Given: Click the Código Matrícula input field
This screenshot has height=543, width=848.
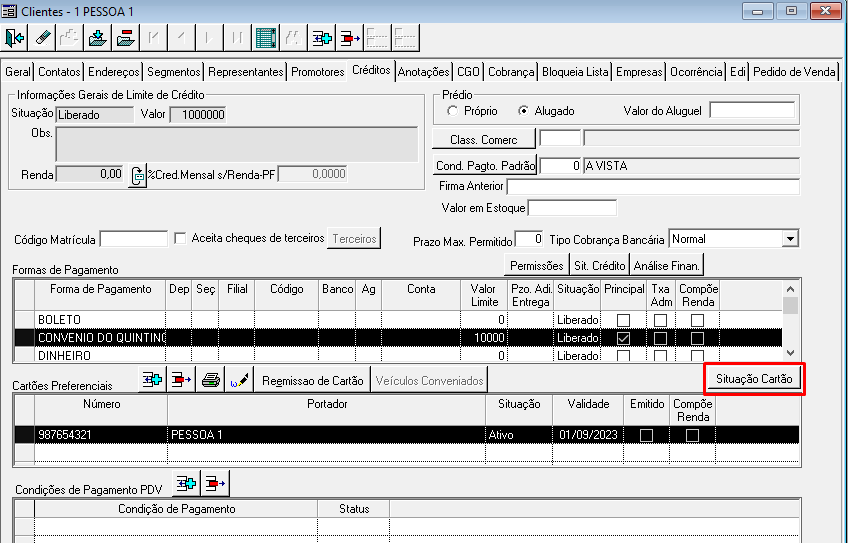Looking at the screenshot, I should click(134, 239).
